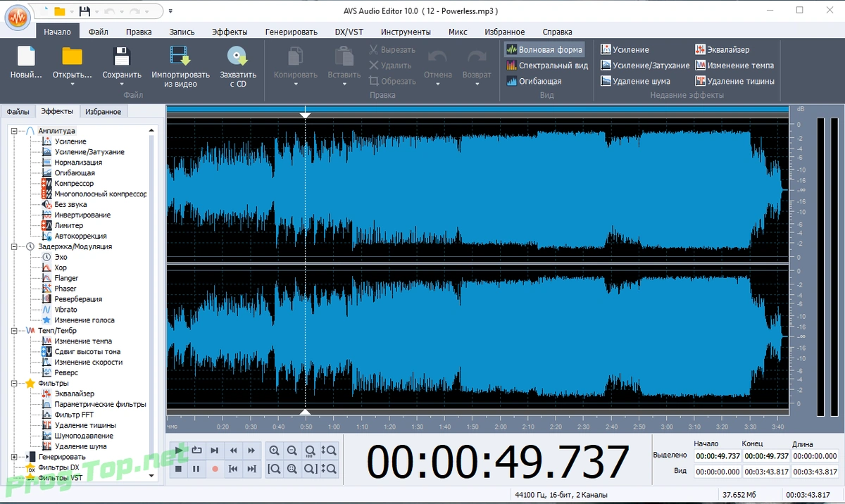This screenshot has width=845, height=504.
Task: Click the Выделено Начало time field
Action: (718, 456)
